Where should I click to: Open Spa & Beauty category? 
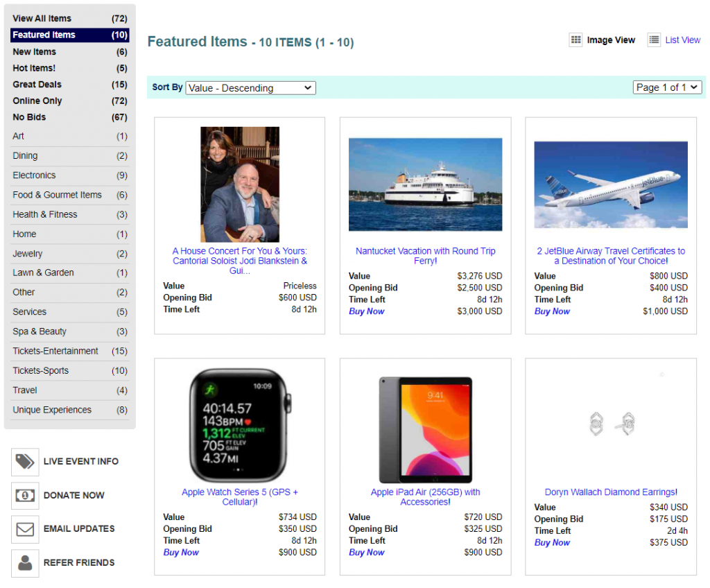70,331
